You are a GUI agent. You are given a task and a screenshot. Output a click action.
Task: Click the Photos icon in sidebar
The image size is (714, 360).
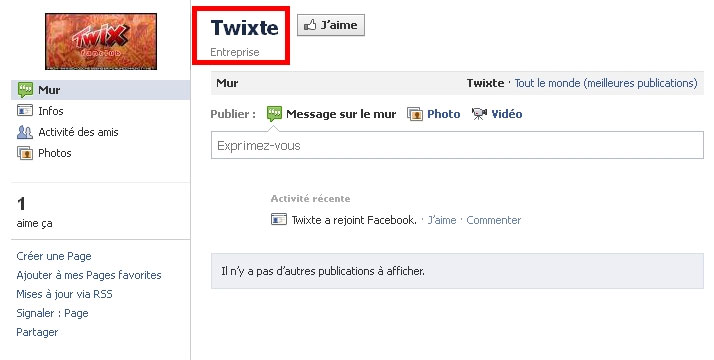25,153
